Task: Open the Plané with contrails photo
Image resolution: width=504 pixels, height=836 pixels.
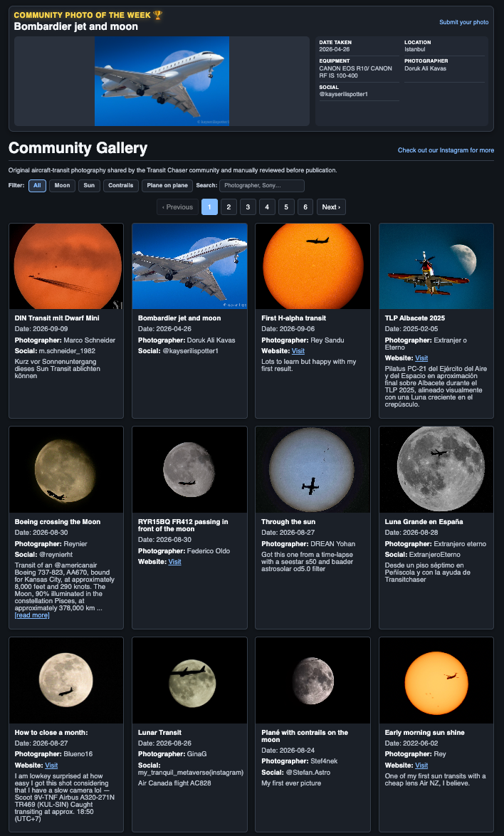Action: tap(313, 680)
